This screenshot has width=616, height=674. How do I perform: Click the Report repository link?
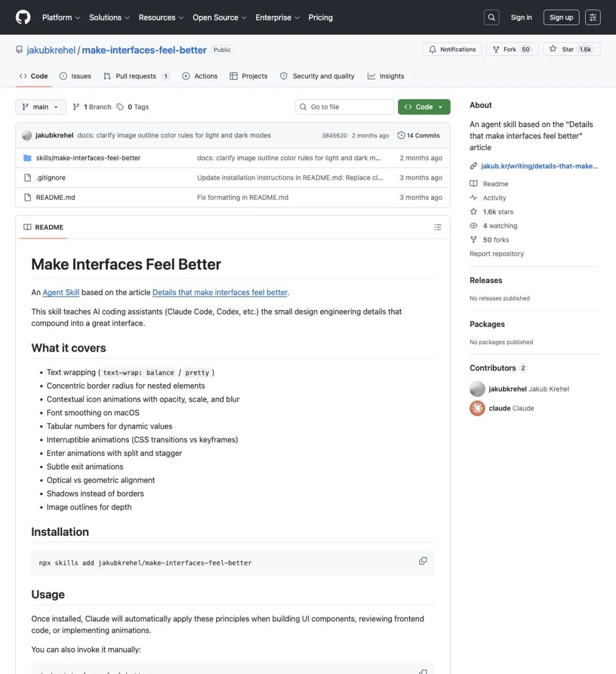point(497,253)
